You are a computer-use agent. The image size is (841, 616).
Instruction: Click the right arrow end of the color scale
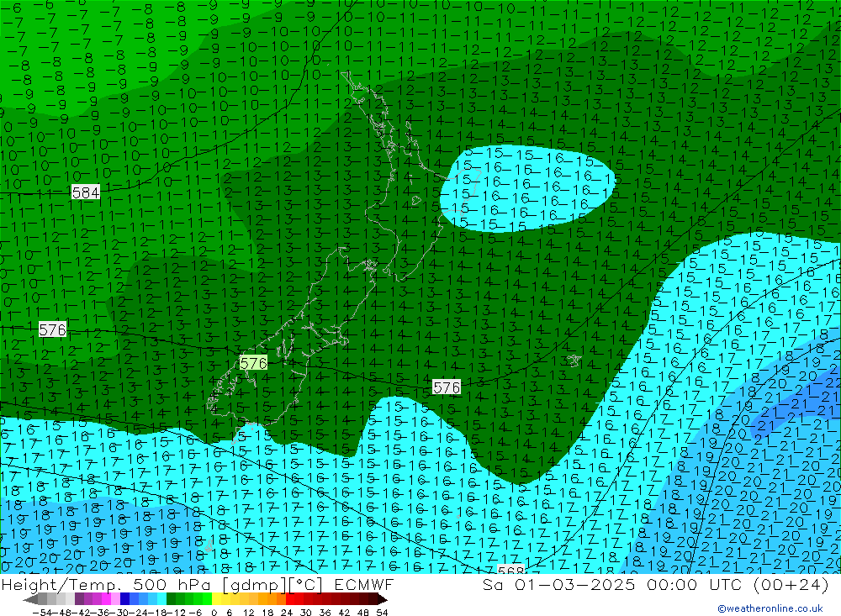pyautogui.click(x=382, y=599)
